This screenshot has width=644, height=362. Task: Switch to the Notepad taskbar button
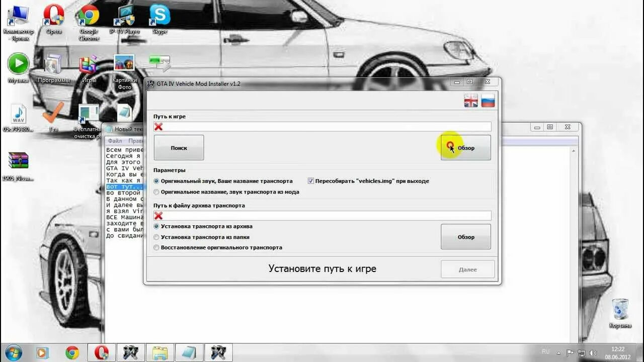189,352
